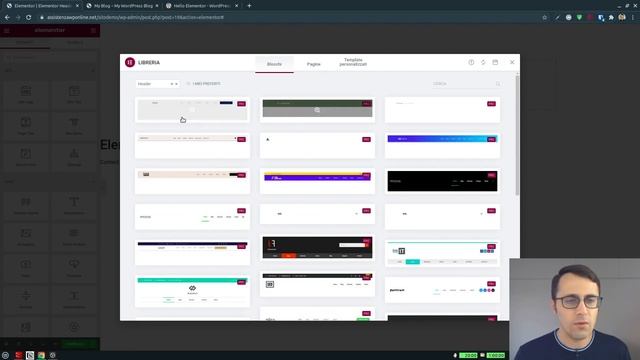Screen dimensions: 640x360
Task: Select header template with cyan active menu tab
Action: click(442, 253)
